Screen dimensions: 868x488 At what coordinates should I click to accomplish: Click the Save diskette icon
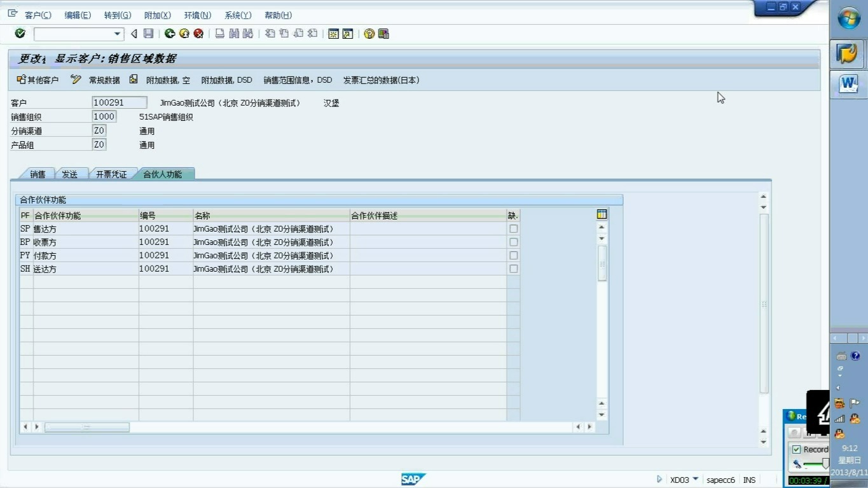pos(148,34)
